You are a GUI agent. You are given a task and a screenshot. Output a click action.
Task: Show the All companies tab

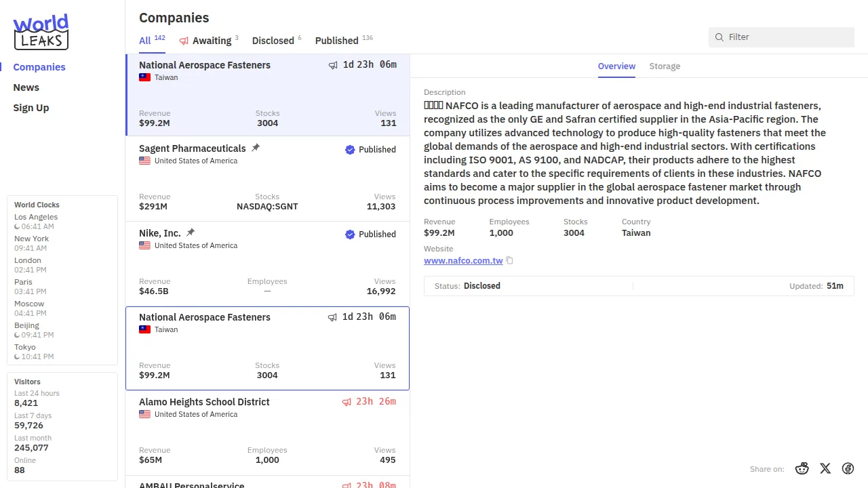pos(144,41)
